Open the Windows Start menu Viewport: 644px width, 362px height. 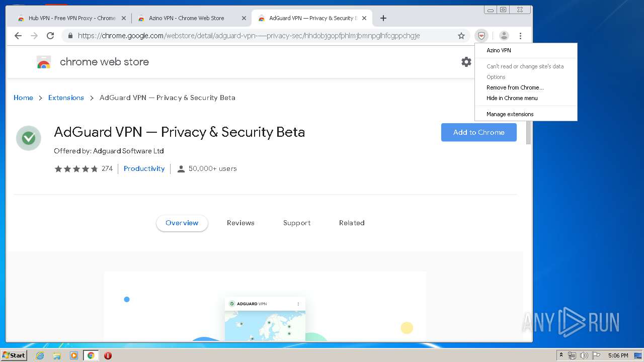(14, 355)
